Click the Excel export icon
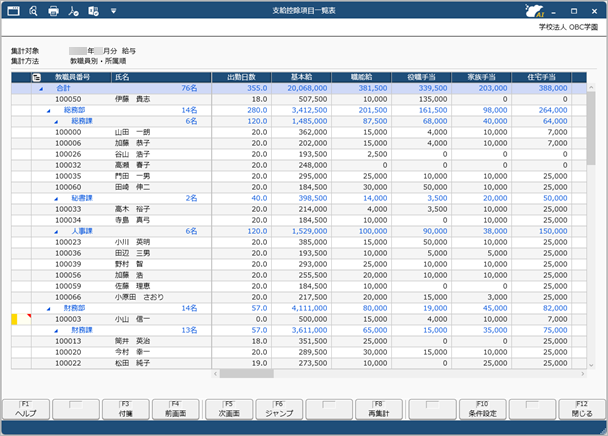Viewport: 608px width, 436px height. [x=92, y=11]
